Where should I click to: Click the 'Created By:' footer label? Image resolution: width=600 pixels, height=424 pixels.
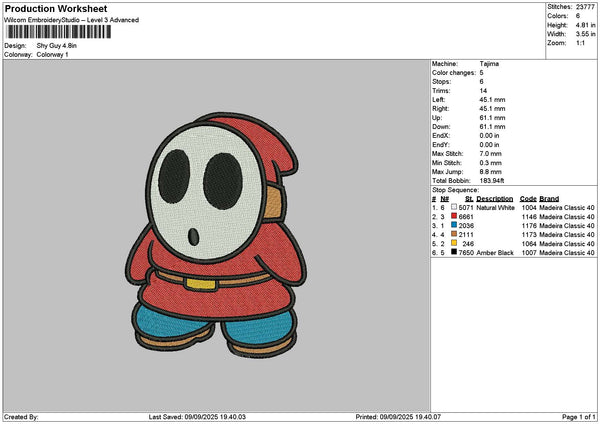tap(21, 417)
